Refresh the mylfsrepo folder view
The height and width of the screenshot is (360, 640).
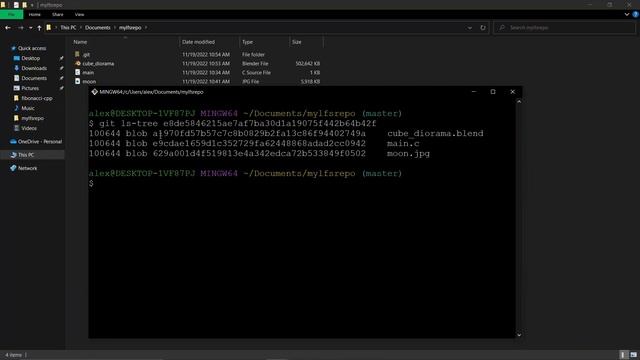tap(483, 28)
